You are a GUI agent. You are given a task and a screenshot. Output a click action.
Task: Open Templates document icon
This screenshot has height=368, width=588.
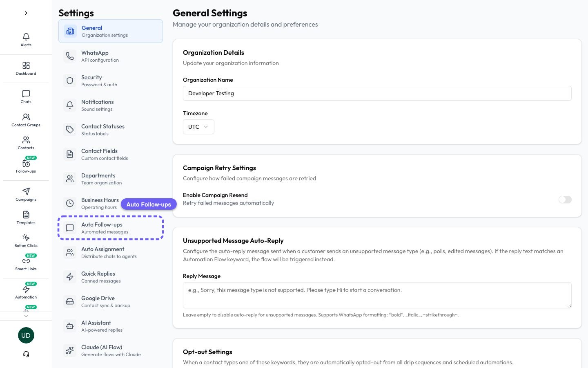point(26,215)
